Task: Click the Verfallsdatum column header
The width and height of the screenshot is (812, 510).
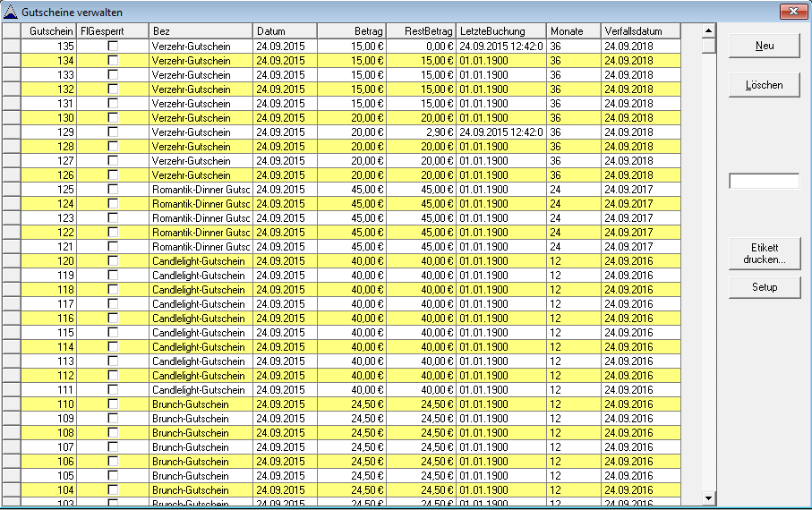Action: [x=641, y=31]
